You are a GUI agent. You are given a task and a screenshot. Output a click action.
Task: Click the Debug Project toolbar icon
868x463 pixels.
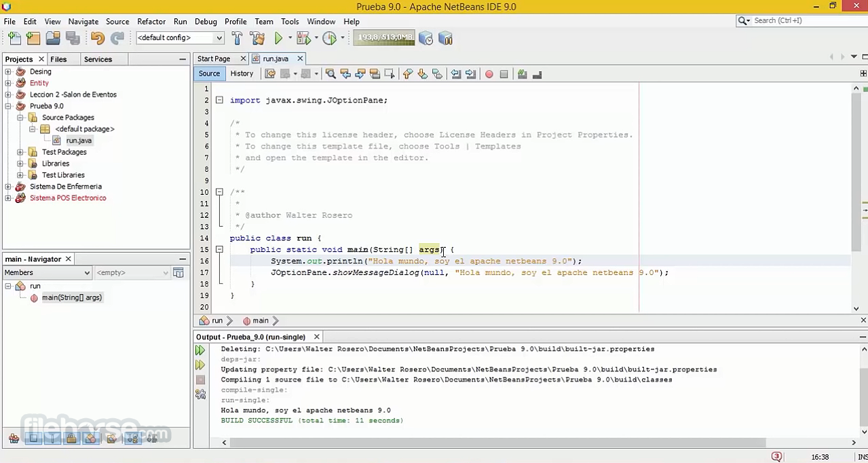(x=303, y=39)
